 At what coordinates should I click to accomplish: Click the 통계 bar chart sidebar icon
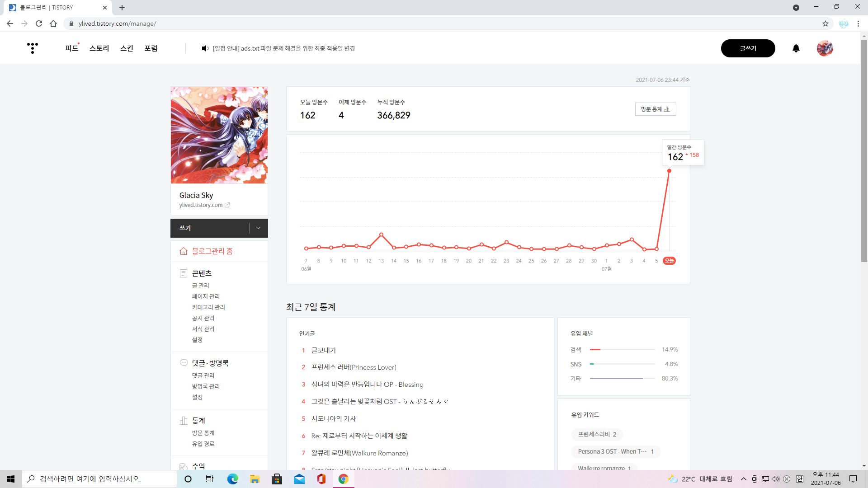point(184,421)
